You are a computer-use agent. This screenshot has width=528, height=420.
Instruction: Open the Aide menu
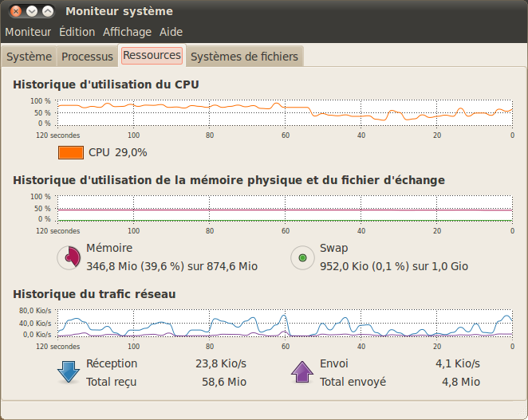(171, 32)
